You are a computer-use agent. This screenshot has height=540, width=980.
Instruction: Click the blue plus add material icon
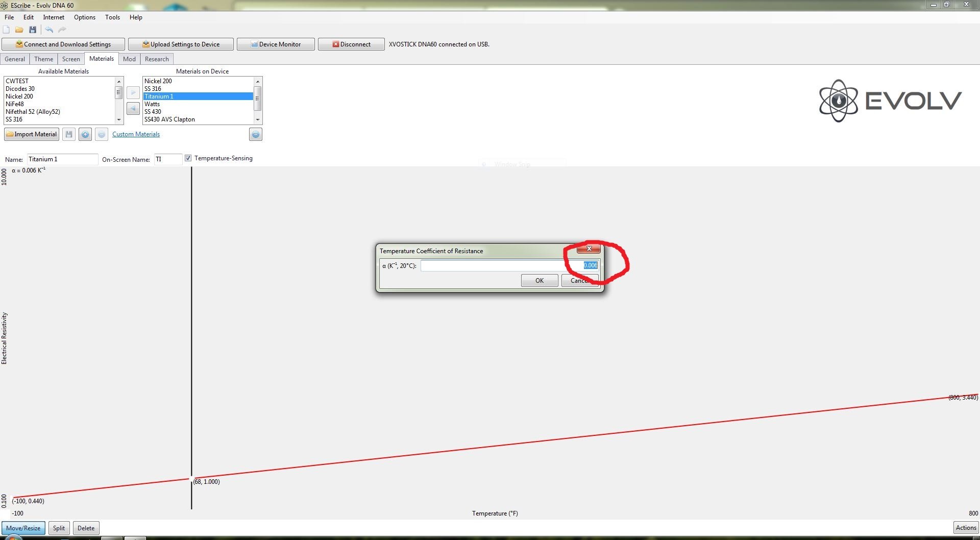[85, 134]
